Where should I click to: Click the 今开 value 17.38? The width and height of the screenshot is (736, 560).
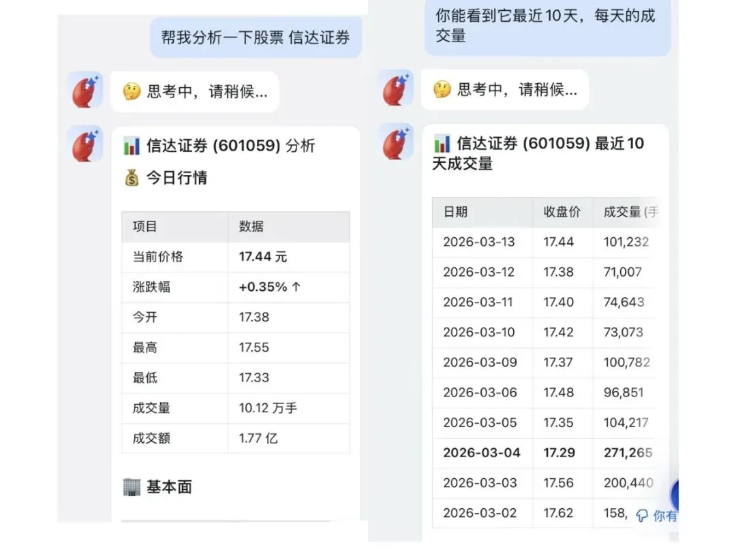pos(254,317)
